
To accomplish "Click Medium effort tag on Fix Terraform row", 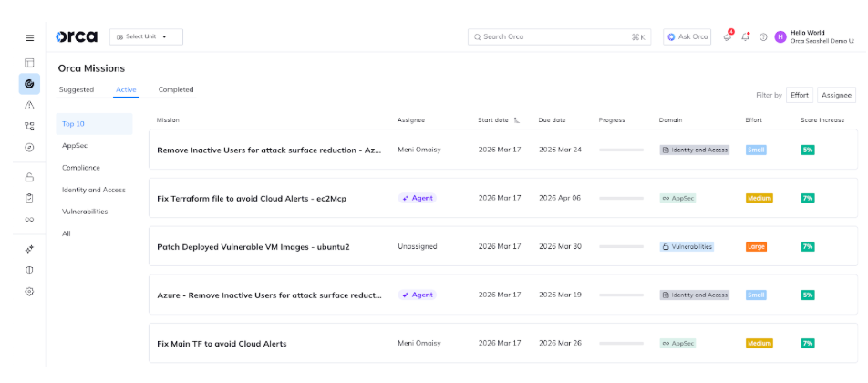I will [x=759, y=198].
